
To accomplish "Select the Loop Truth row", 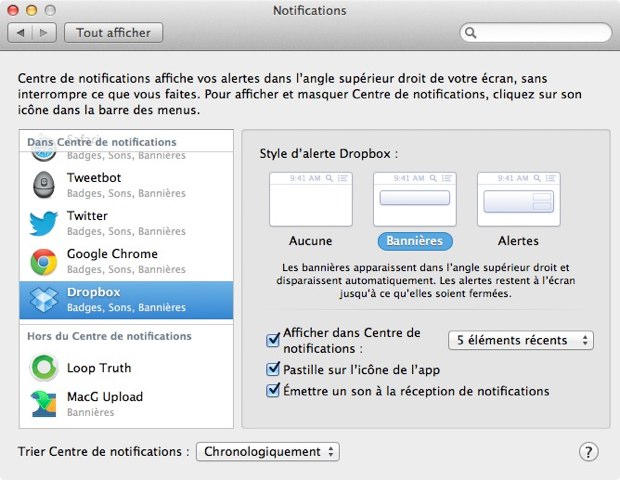I will [x=126, y=368].
